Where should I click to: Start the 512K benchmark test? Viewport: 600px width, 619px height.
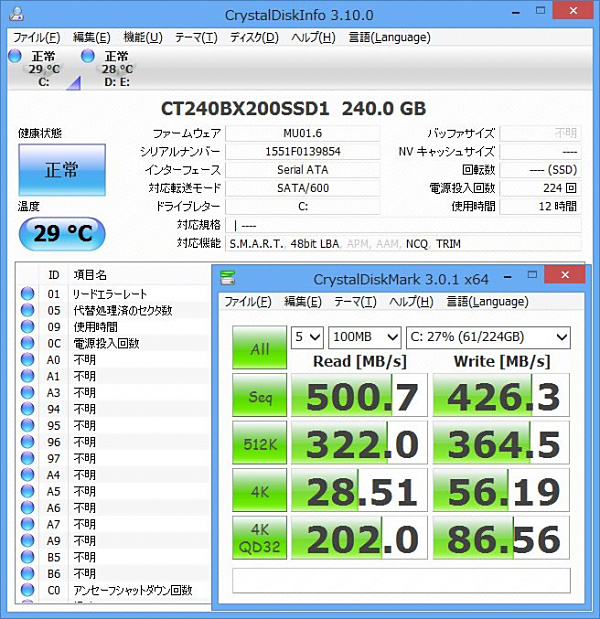[x=259, y=443]
